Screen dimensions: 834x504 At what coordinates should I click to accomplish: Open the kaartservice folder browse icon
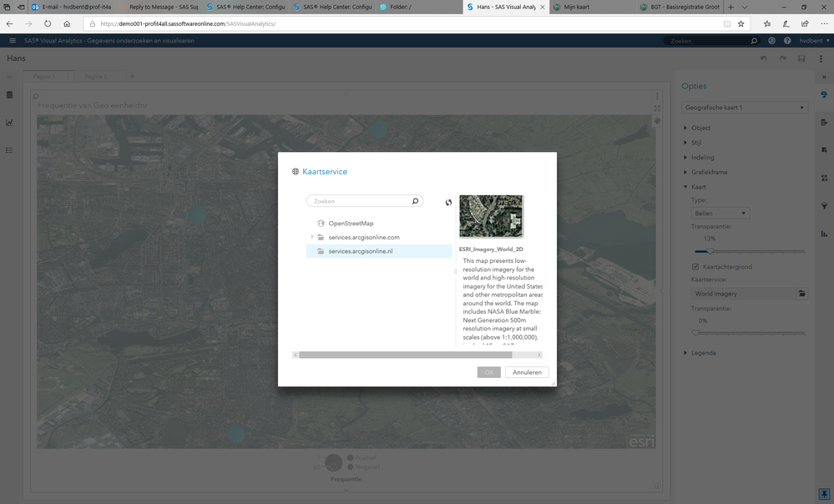pyautogui.click(x=802, y=294)
